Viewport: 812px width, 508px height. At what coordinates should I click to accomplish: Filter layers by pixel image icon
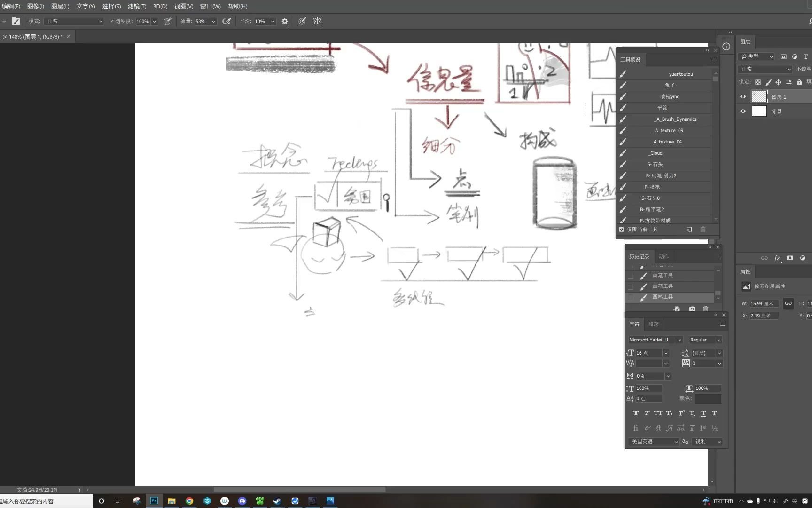pos(783,56)
